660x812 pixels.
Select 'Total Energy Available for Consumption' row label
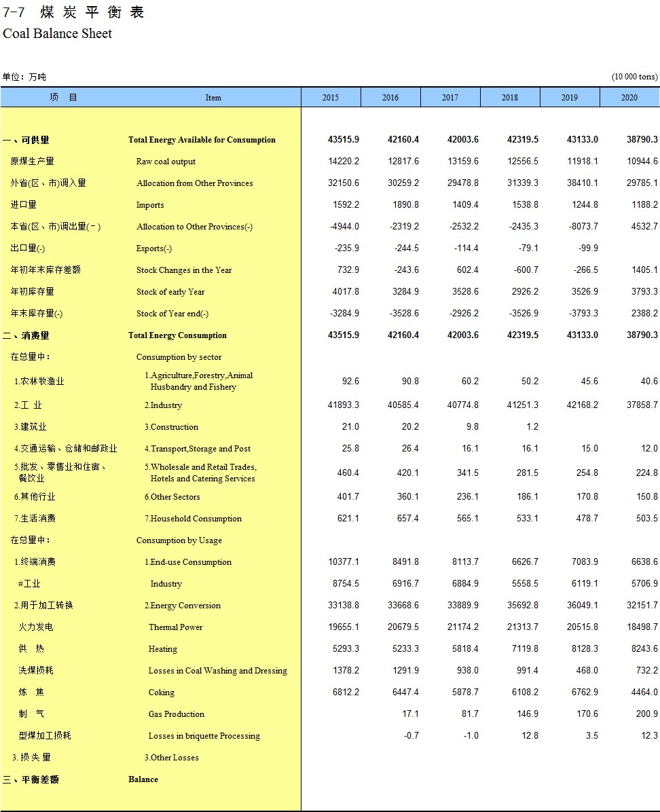point(202,140)
